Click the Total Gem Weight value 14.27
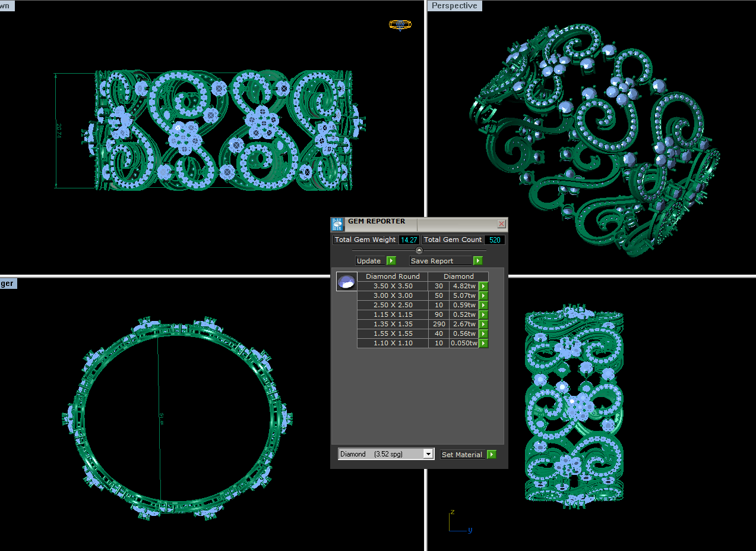This screenshot has height=551, width=756. pos(409,240)
